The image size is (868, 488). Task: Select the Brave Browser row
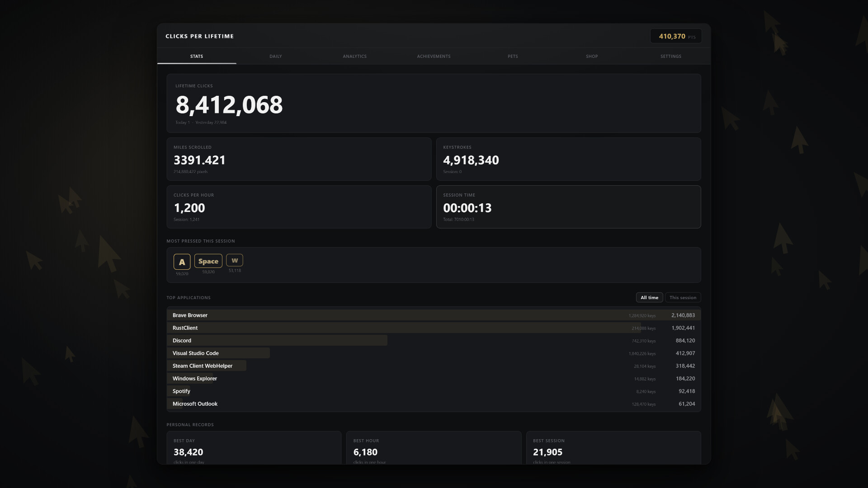(434, 315)
